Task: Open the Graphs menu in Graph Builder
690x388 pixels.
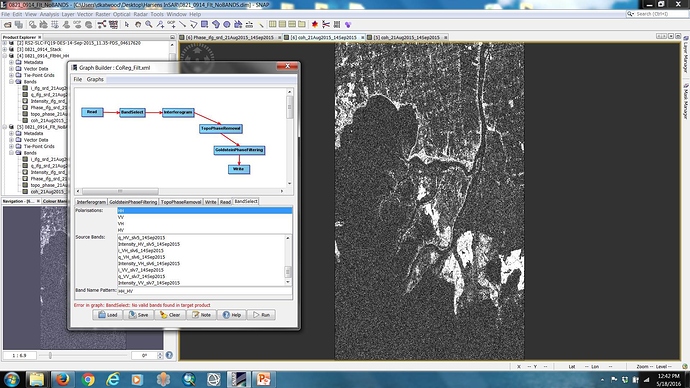Action: click(x=95, y=79)
